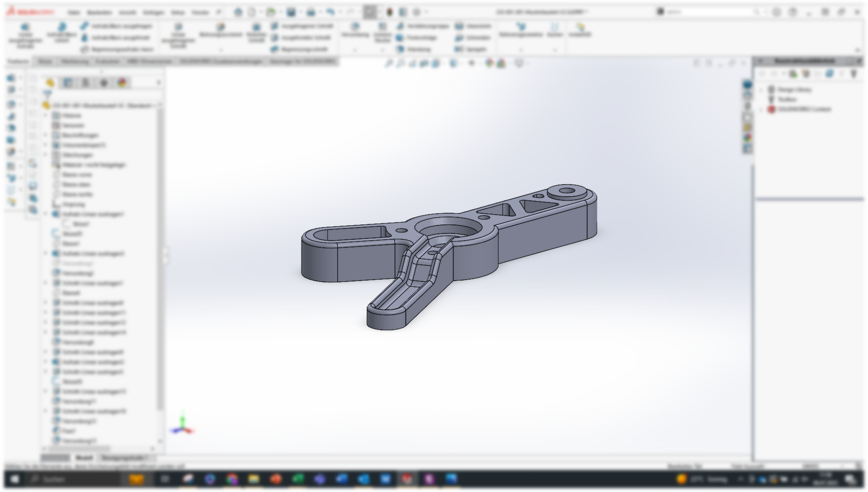Image resolution: width=868 pixels, height=492 pixels.
Task: Expand the Design Library node
Action: click(x=761, y=90)
